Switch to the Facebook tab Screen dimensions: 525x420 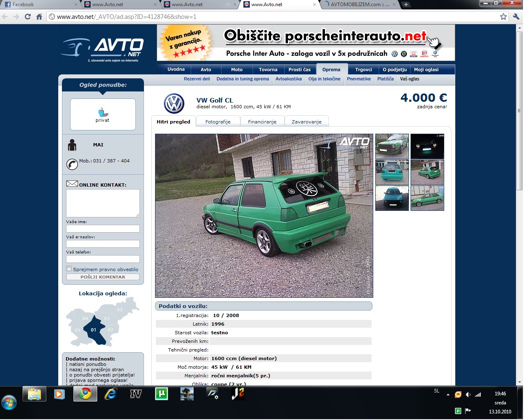coord(40,5)
